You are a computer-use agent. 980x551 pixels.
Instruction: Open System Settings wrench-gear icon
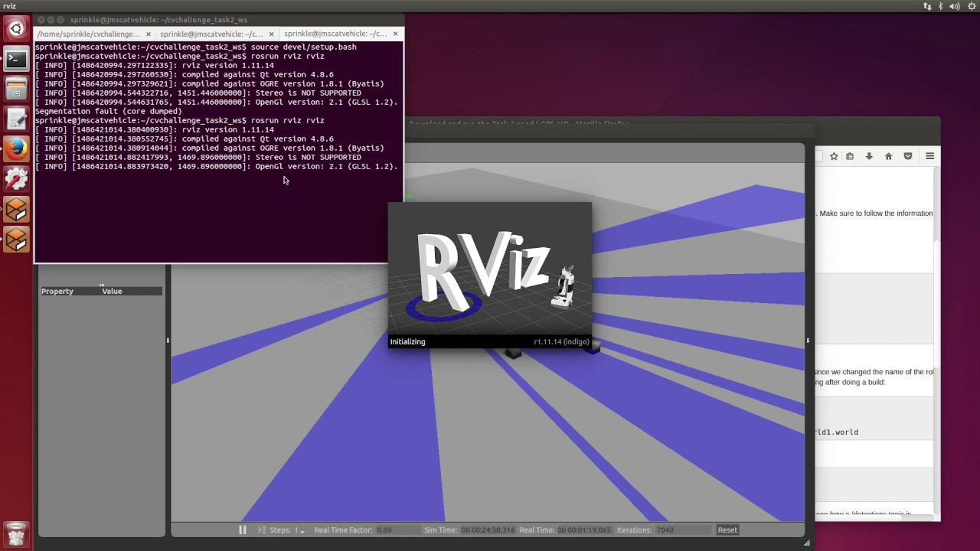pos(16,179)
